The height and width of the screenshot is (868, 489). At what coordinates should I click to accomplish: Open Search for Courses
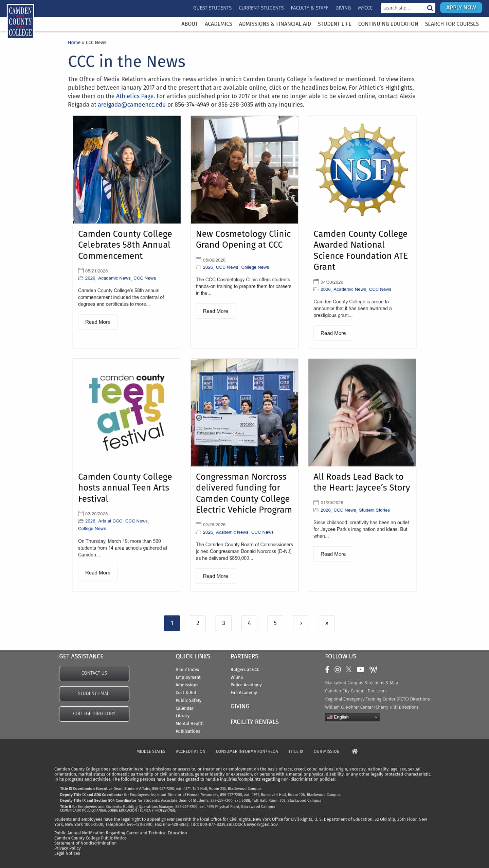[x=452, y=24]
